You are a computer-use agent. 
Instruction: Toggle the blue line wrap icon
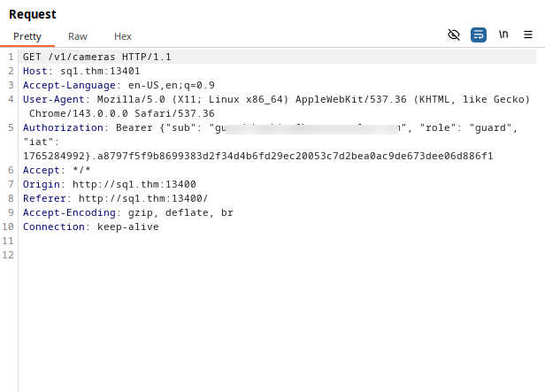click(x=479, y=35)
